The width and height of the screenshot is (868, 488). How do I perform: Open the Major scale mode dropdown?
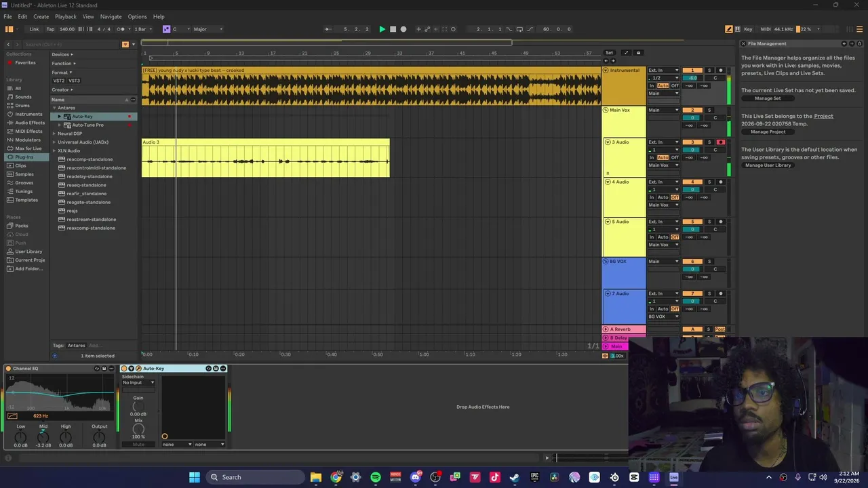pyautogui.click(x=208, y=29)
